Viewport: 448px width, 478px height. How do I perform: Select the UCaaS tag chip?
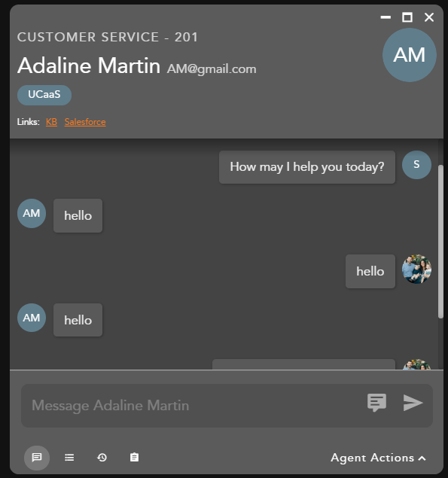(x=44, y=95)
